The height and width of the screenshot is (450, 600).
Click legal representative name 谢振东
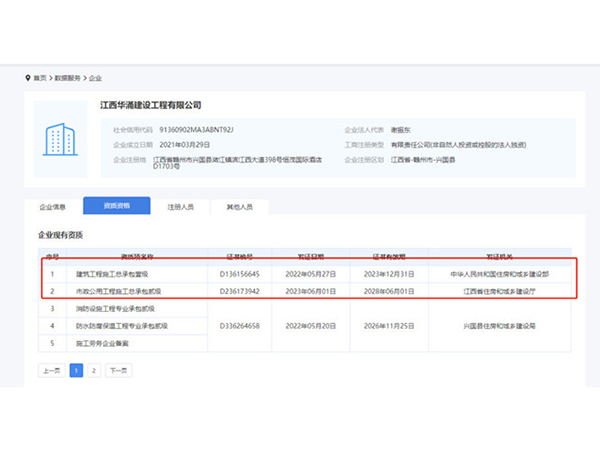point(401,130)
